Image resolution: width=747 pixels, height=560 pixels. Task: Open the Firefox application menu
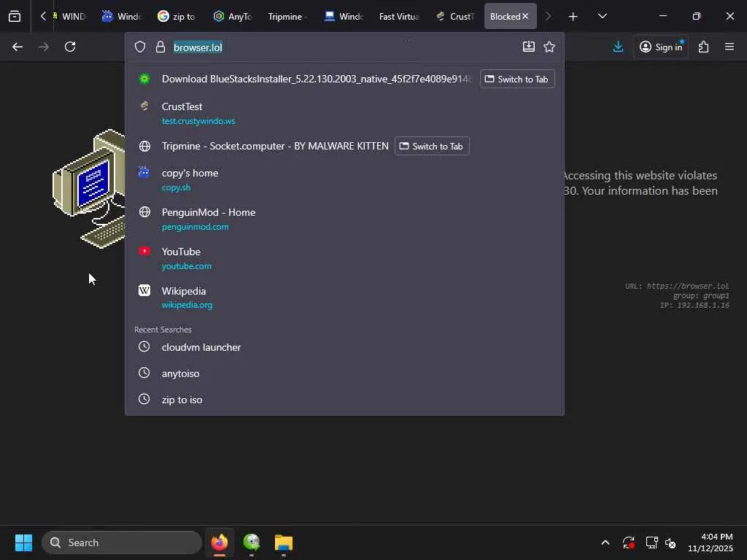coord(729,47)
